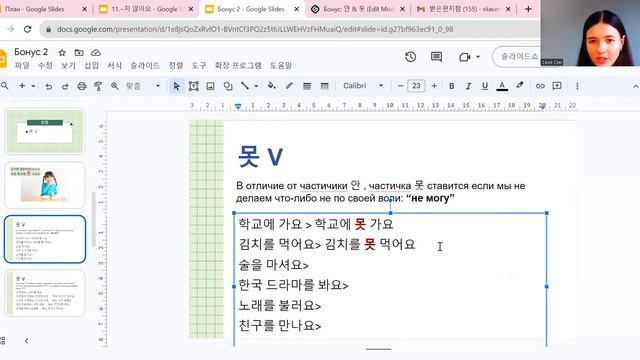Reload the page
This screenshot has height=360, width=640.
[x=27, y=29]
